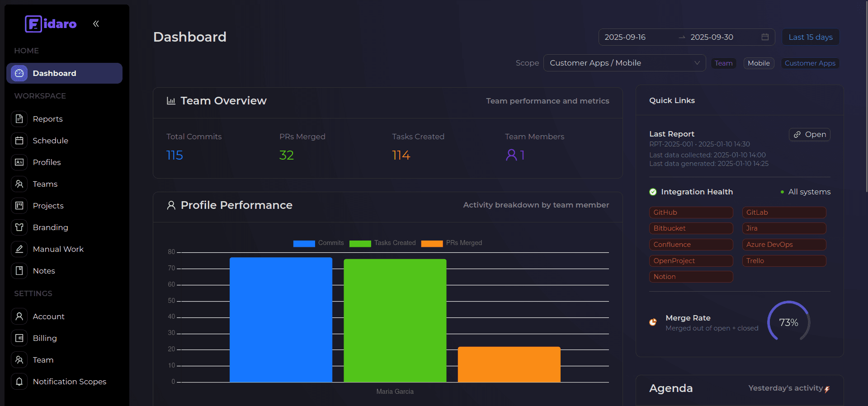The width and height of the screenshot is (868, 406).
Task: Open the Branding shirt icon
Action: point(19,227)
